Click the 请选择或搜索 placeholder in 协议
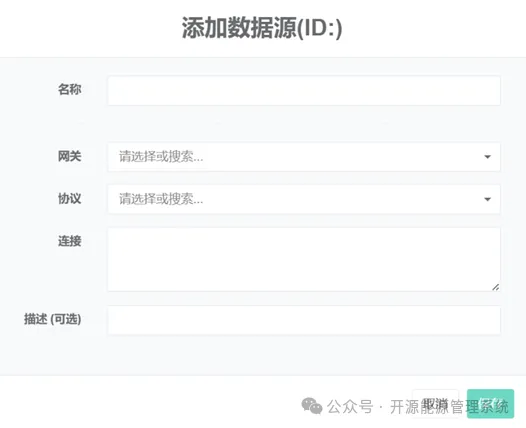 (x=161, y=199)
